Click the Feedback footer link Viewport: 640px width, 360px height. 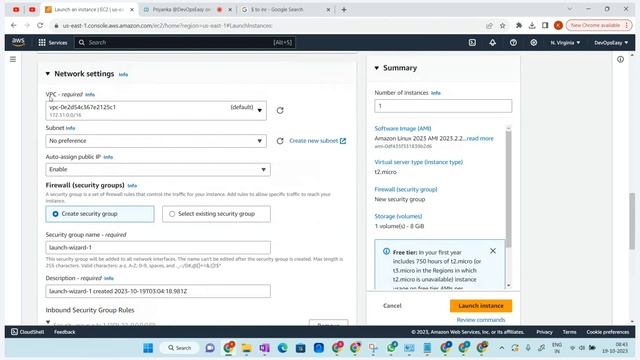[x=64, y=332]
